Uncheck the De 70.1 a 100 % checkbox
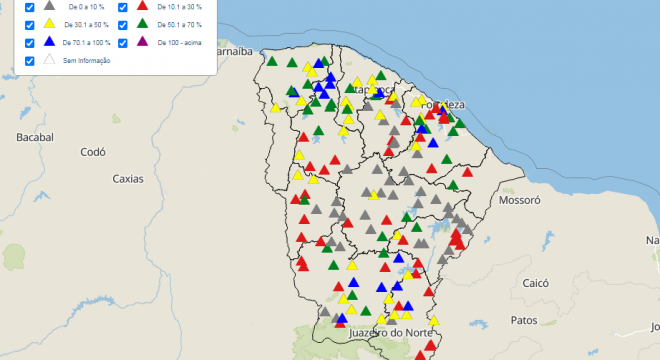The height and width of the screenshot is (360, 660). pos(29,43)
